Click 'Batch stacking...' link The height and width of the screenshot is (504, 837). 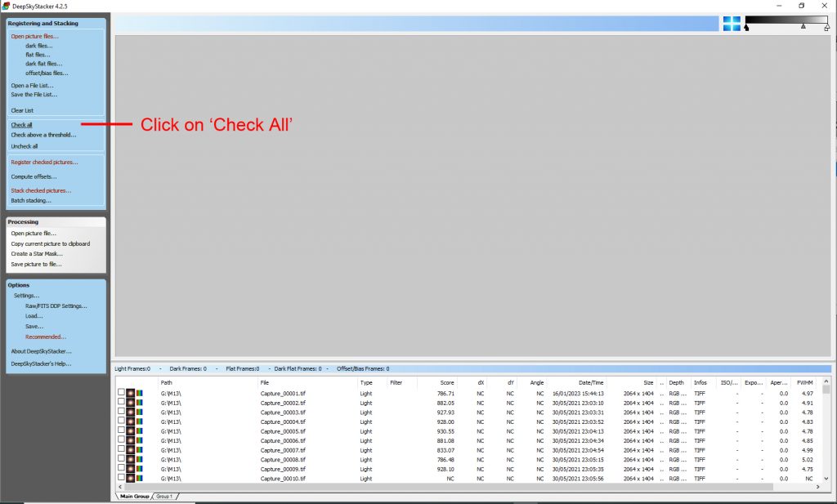coord(31,200)
